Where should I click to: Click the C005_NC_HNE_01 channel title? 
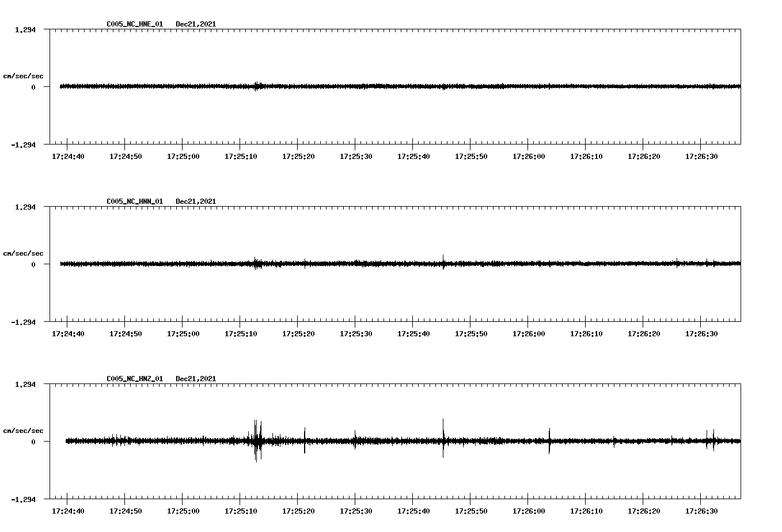pyautogui.click(x=135, y=24)
